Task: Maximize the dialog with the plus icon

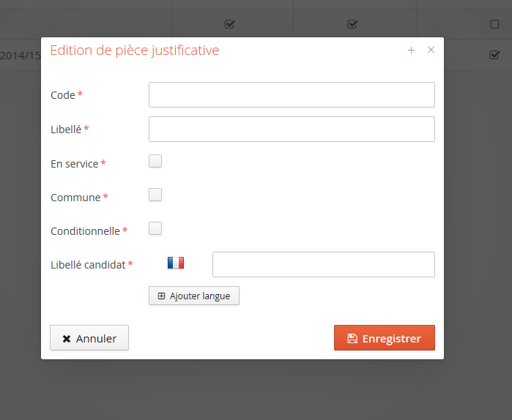Action: tap(411, 50)
